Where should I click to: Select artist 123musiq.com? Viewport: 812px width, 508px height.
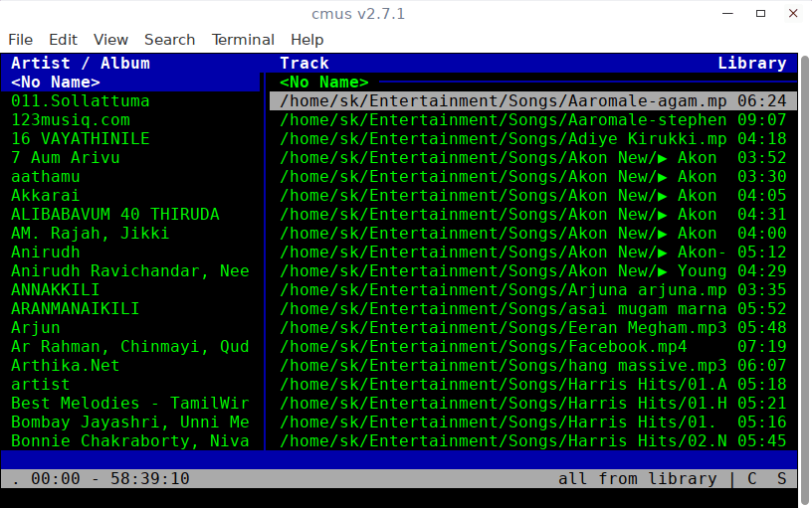pyautogui.click(x=130, y=120)
